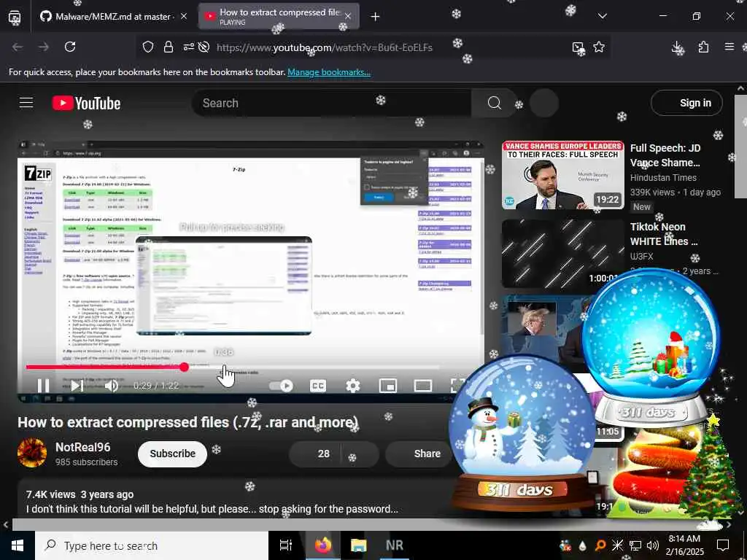
Task: Go forward browser arrow
Action: coord(43,47)
